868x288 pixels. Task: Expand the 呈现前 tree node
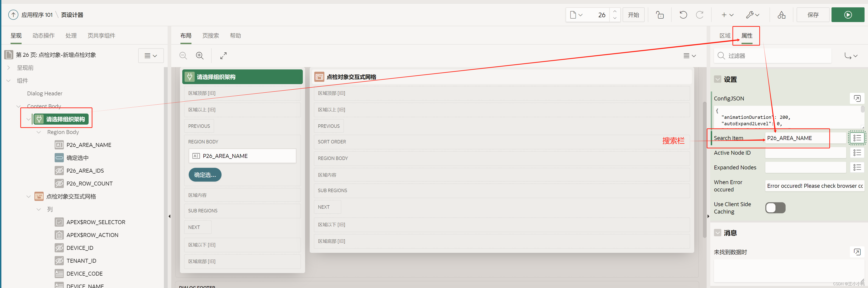9,68
